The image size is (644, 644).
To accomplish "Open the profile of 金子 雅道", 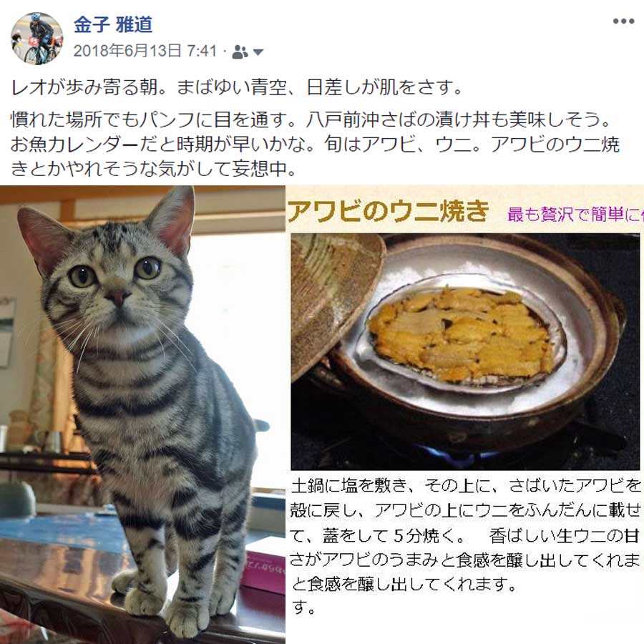I will click(x=113, y=24).
